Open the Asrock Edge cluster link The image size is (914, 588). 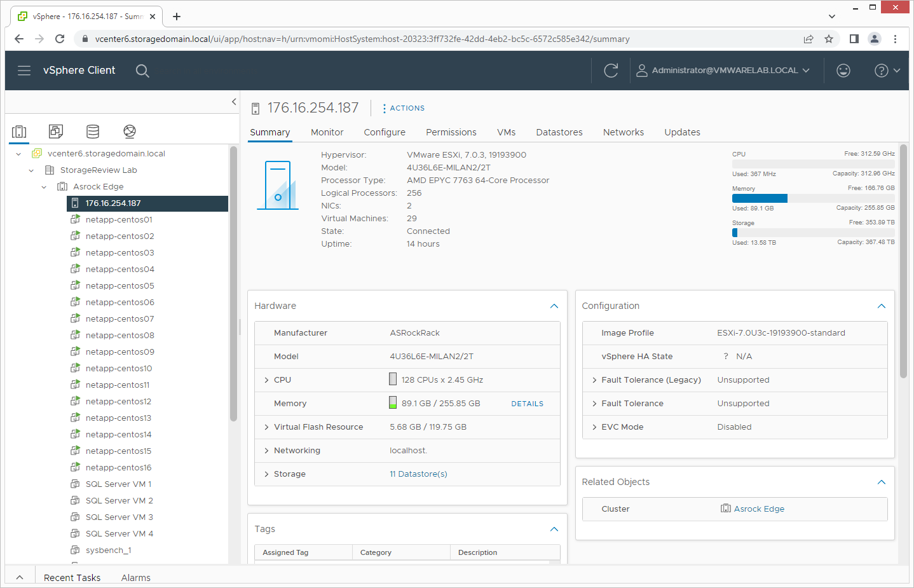point(759,509)
